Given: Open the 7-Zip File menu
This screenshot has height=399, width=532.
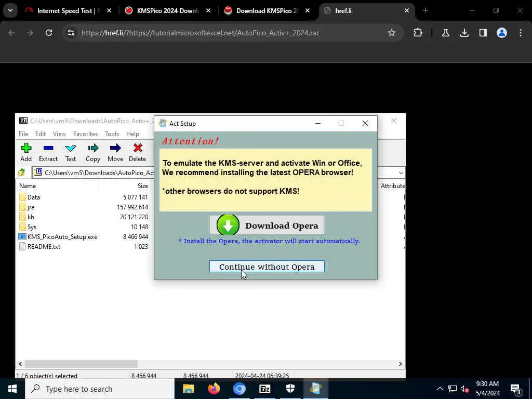Looking at the screenshot, I should pos(23,134).
